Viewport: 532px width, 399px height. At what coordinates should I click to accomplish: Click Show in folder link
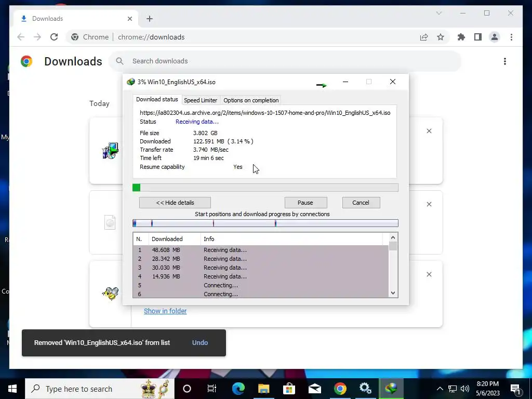165,311
